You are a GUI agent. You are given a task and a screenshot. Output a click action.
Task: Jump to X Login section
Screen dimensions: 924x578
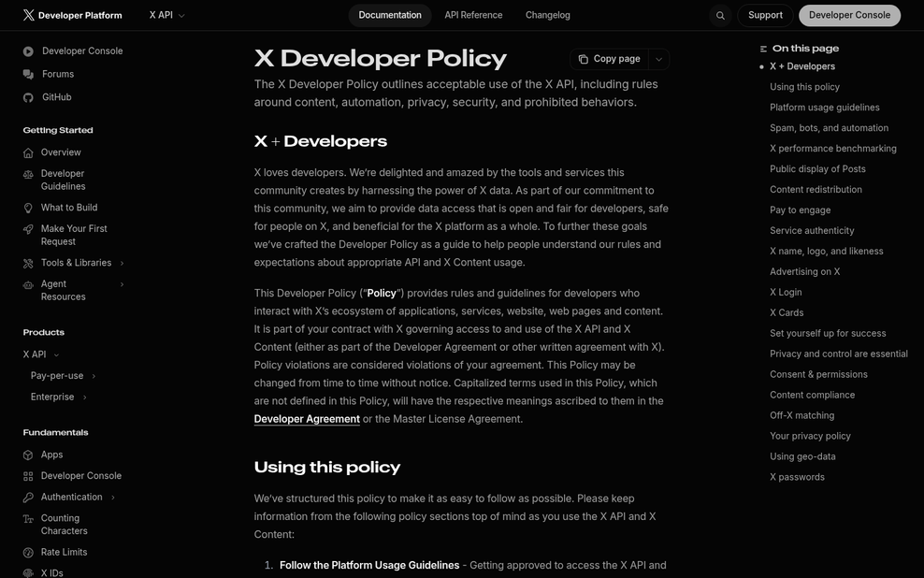[786, 293]
